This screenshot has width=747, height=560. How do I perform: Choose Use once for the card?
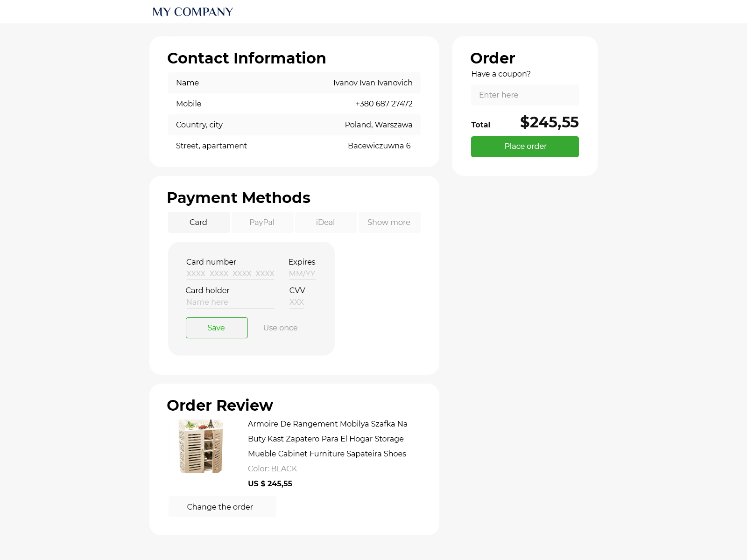coord(280,328)
